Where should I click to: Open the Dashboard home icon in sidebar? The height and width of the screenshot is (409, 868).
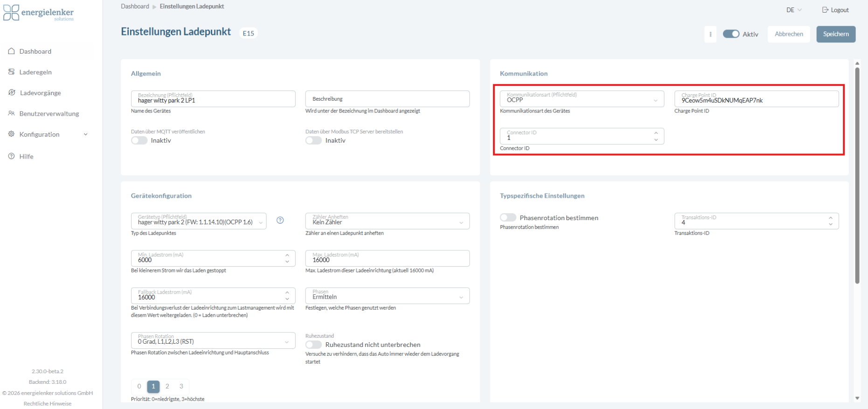point(12,51)
